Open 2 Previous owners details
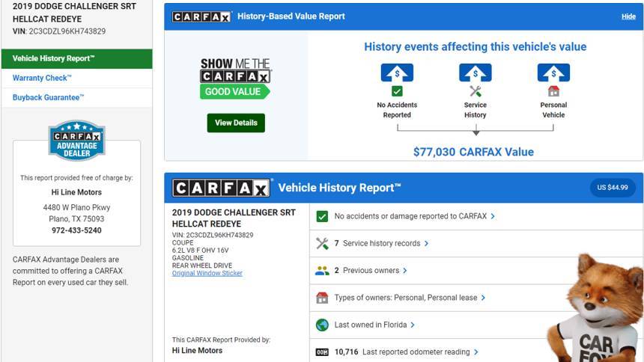644x362 pixels. click(367, 271)
